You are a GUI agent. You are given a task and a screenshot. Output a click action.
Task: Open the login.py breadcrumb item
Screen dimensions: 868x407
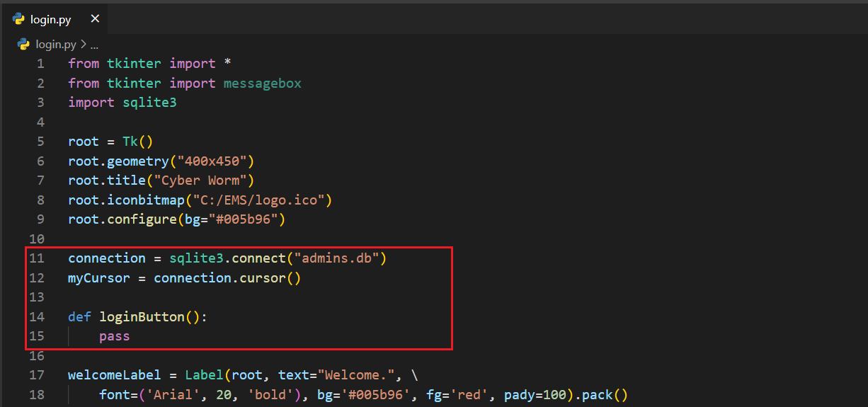click(x=55, y=44)
